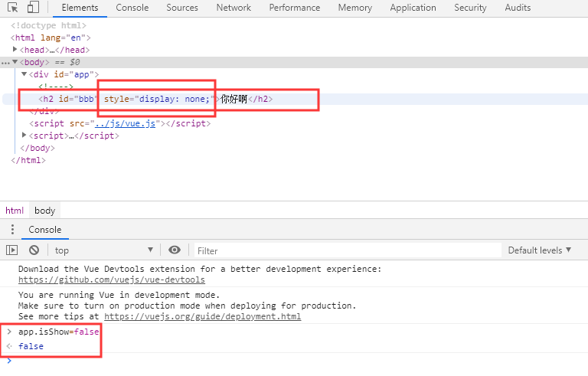Open the Default levels dropdown
This screenshot has height=376, width=588.
coord(539,250)
